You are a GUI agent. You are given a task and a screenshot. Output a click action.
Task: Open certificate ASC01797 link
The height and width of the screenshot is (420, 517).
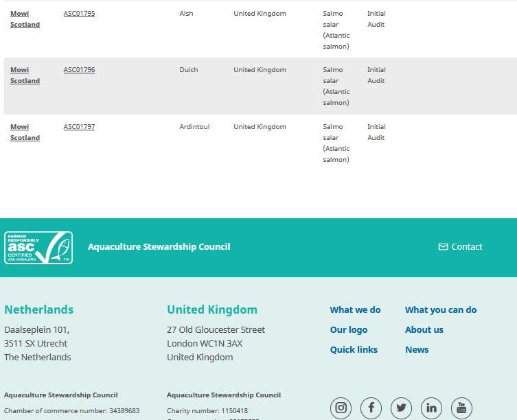pos(79,127)
